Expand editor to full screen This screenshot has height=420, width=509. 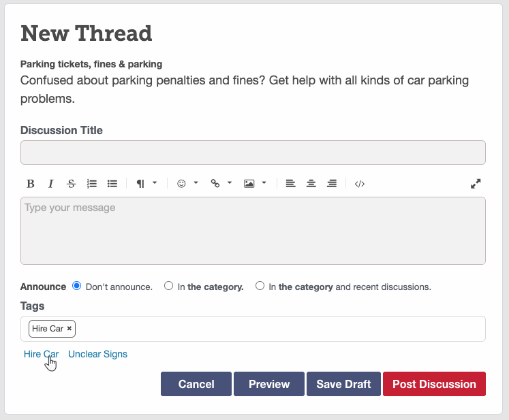coord(476,184)
